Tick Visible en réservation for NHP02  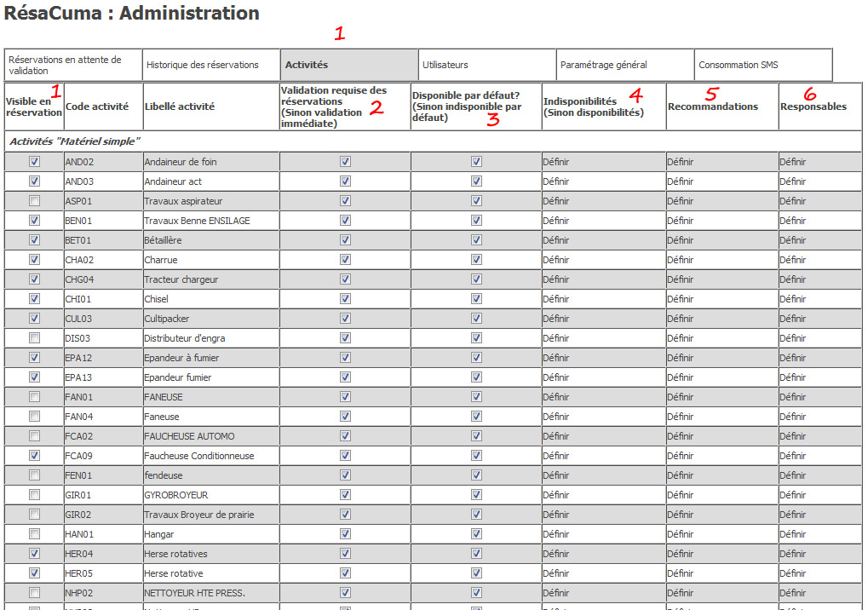point(34,593)
